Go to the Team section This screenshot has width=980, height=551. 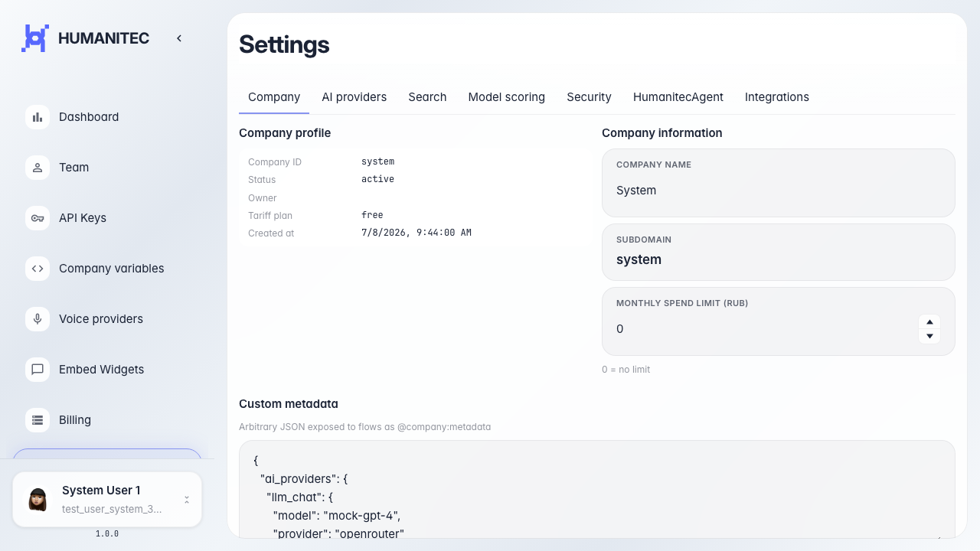tap(107, 168)
